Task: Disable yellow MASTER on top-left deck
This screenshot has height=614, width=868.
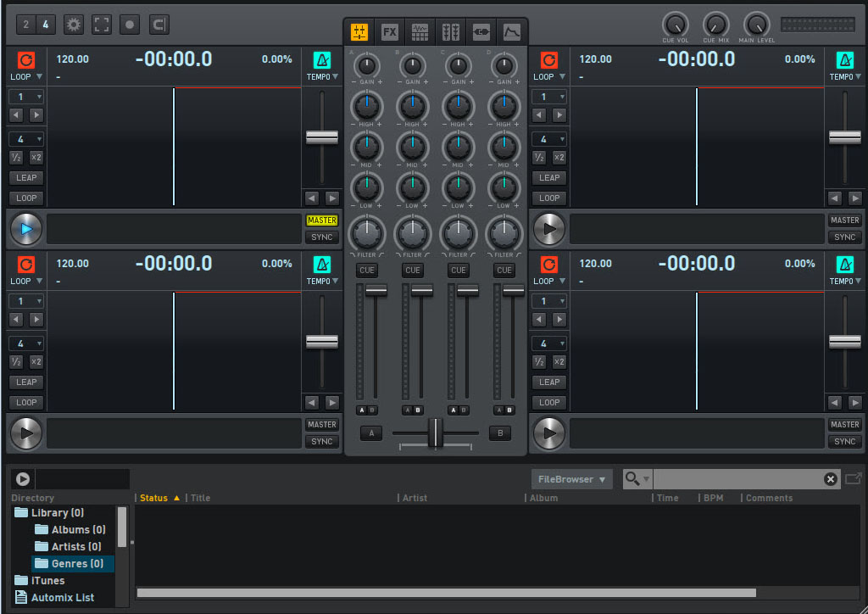Action: (321, 220)
